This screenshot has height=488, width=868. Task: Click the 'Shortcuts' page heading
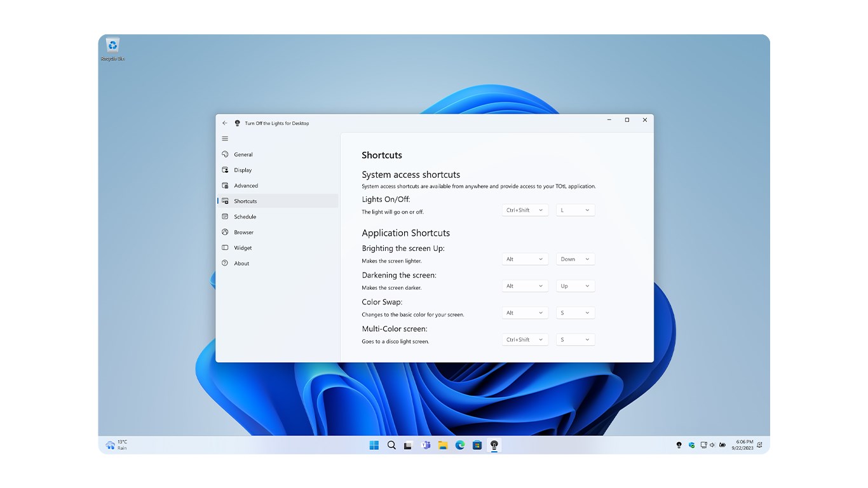pos(382,155)
